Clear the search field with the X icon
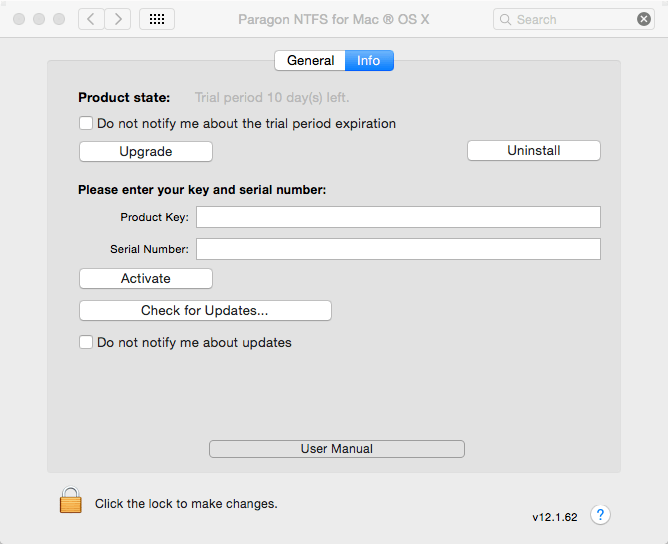Image resolution: width=668 pixels, height=544 pixels. click(644, 19)
